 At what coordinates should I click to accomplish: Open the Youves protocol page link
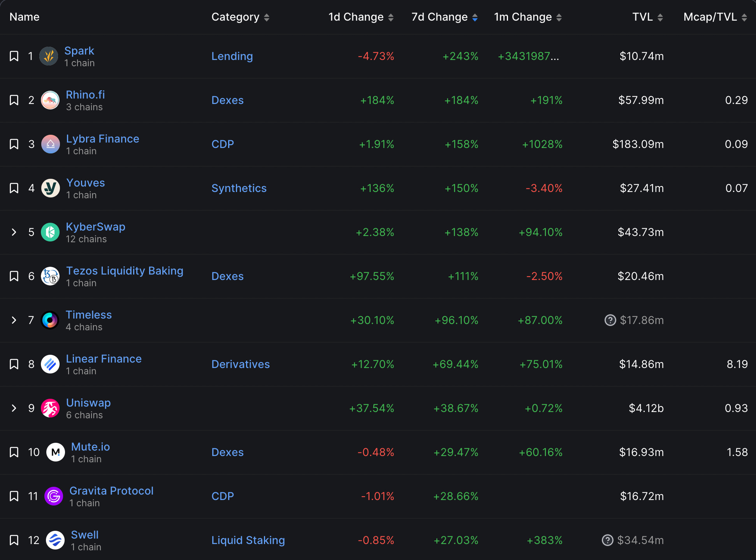pyautogui.click(x=86, y=183)
